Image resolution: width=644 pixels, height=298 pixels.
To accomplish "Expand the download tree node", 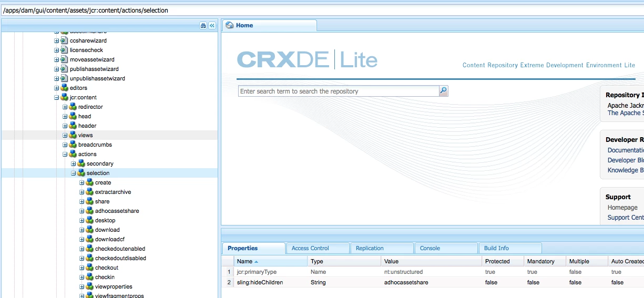I will [82, 230].
